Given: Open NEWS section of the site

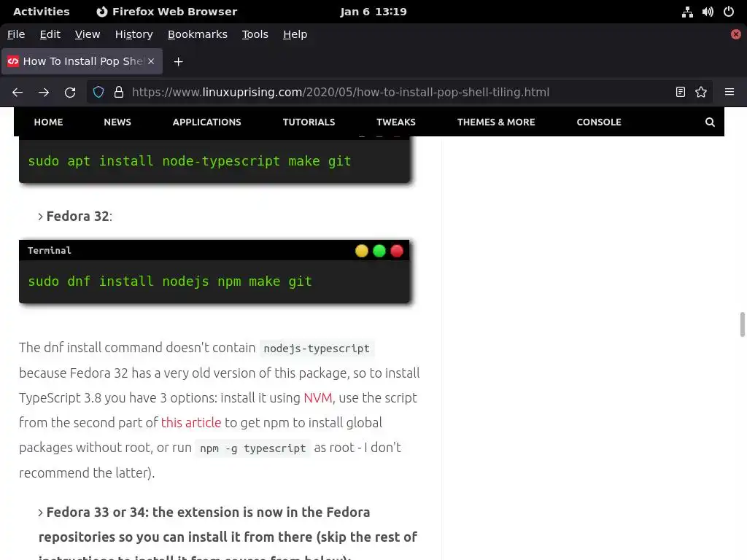Looking at the screenshot, I should click(117, 122).
